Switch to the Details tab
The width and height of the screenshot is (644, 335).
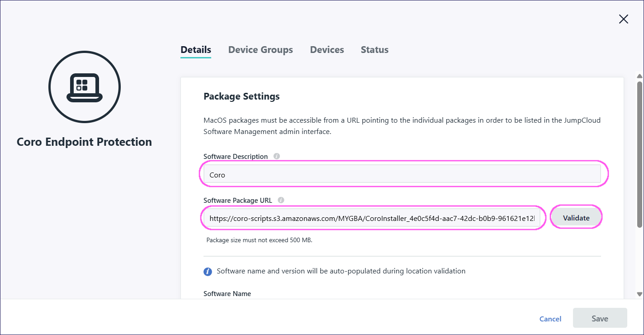tap(195, 50)
